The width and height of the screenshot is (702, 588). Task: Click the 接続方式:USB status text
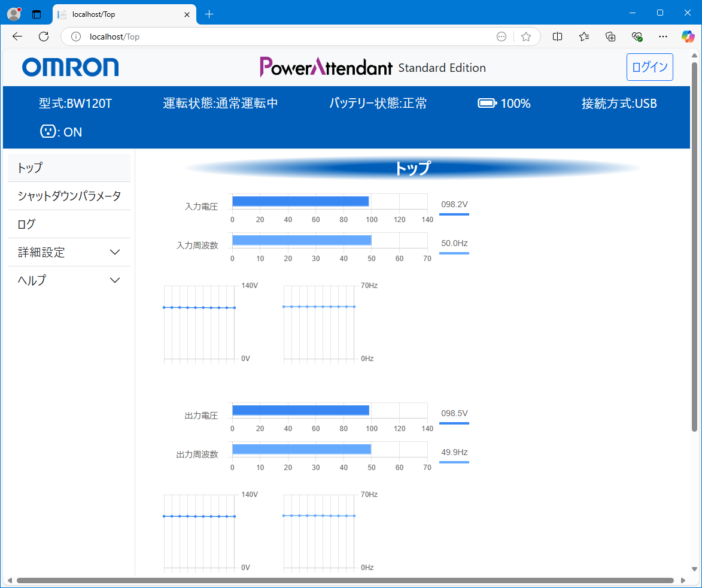coord(619,104)
